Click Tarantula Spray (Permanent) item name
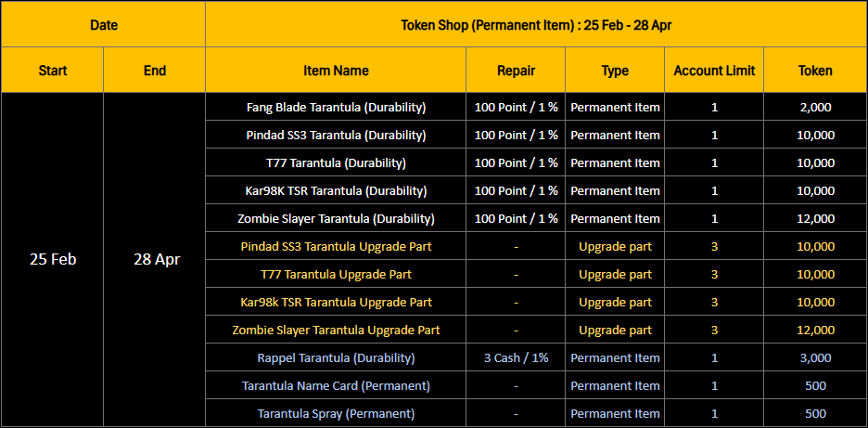 [336, 413]
